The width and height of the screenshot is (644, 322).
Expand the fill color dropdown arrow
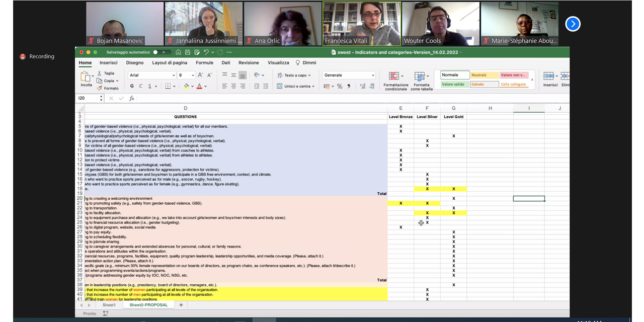[193, 87]
